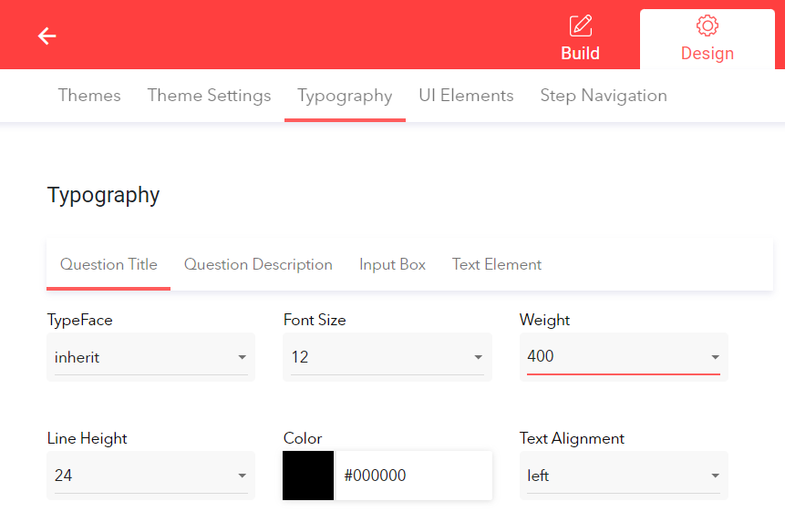This screenshot has width=785, height=532.
Task: Click the Font Size dropdown chevron
Action: 479,357
